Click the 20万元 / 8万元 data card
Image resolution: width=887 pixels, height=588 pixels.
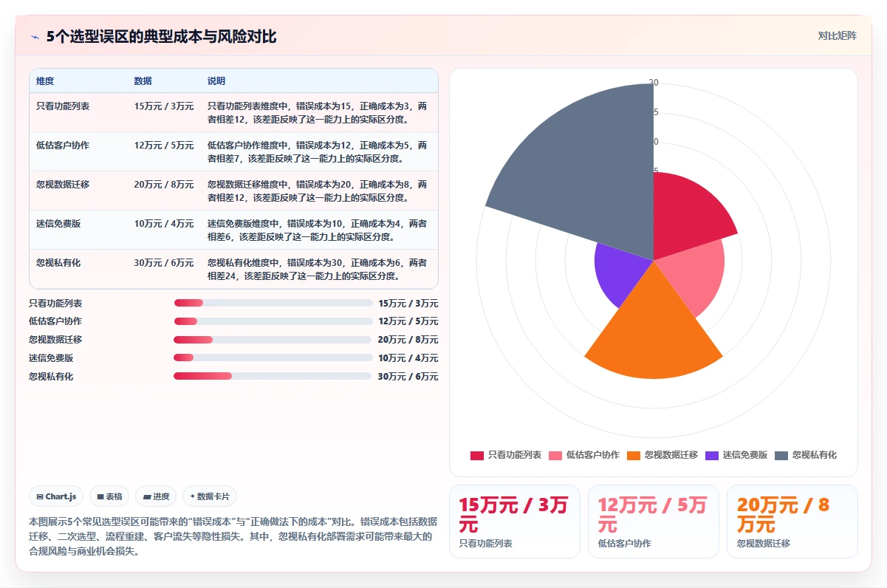click(x=792, y=522)
